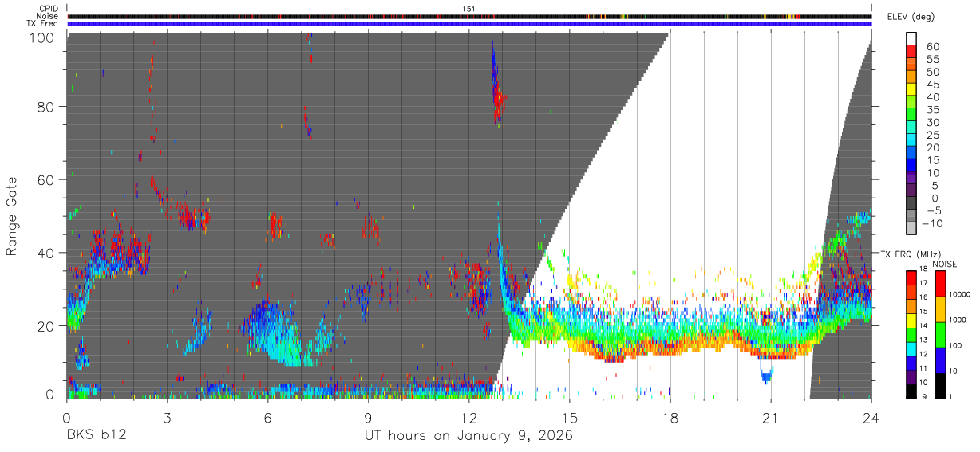
Task: Click the blue dip below gate 10 near hour 21
Action: pyautogui.click(x=766, y=373)
